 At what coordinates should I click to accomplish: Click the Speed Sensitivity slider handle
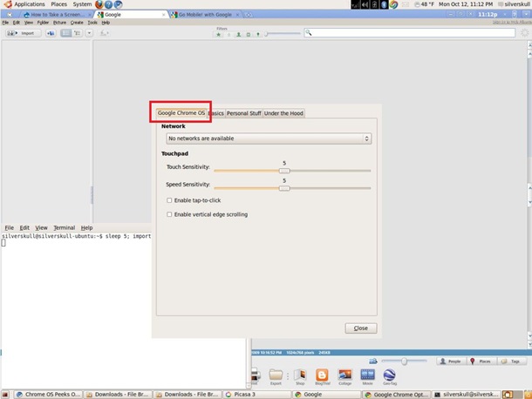point(284,188)
